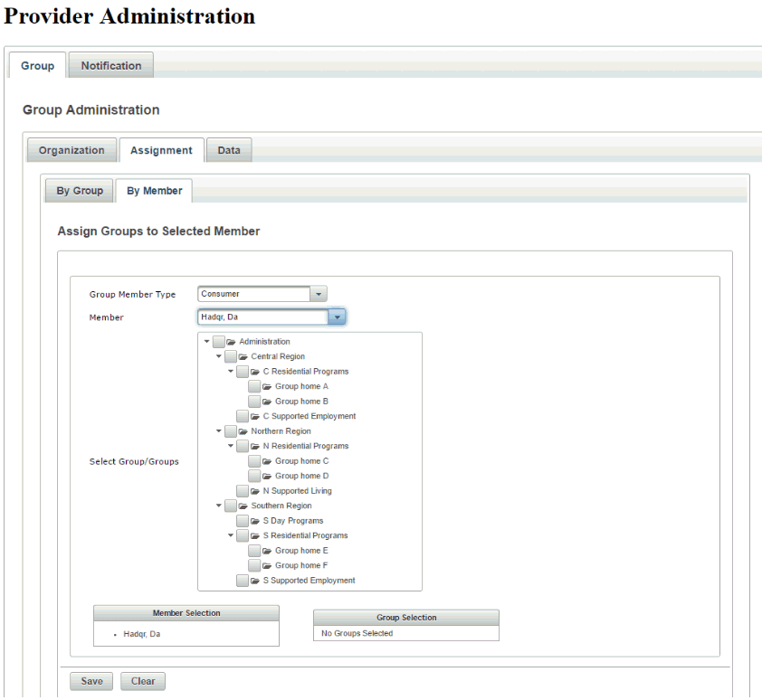Switch to the Notification tab
The image size is (762, 700).
point(111,66)
